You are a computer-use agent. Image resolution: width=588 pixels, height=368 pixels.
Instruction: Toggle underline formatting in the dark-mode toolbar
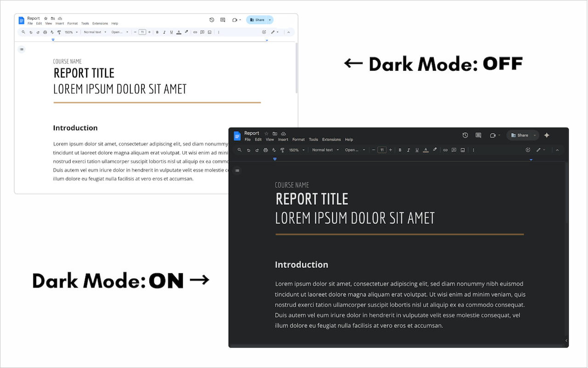pyautogui.click(x=417, y=149)
